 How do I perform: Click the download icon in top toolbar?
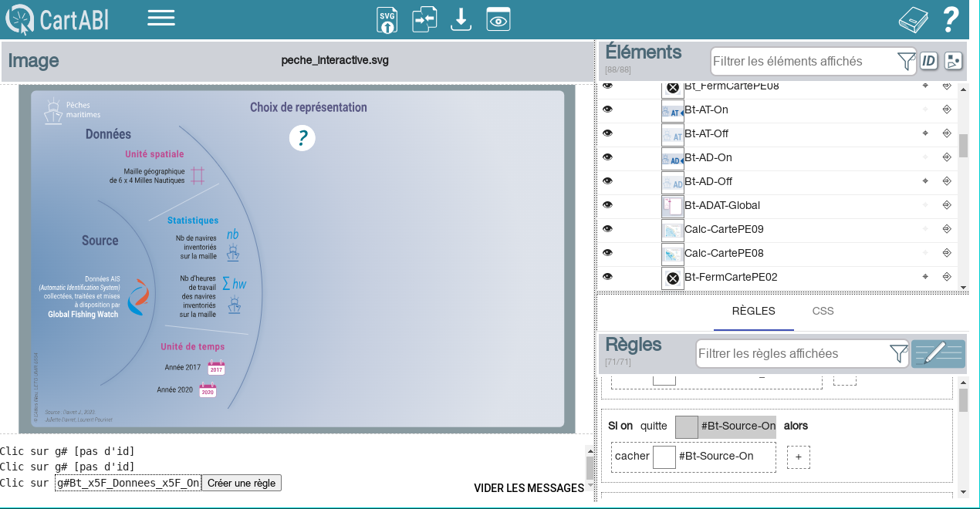[x=461, y=19]
